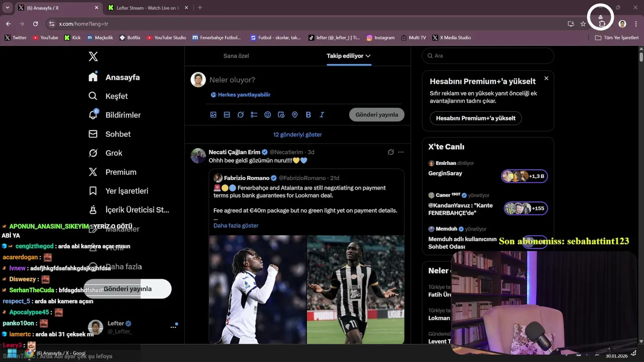Expand the Tüm Yer İşaretleri folder

click(616, 38)
